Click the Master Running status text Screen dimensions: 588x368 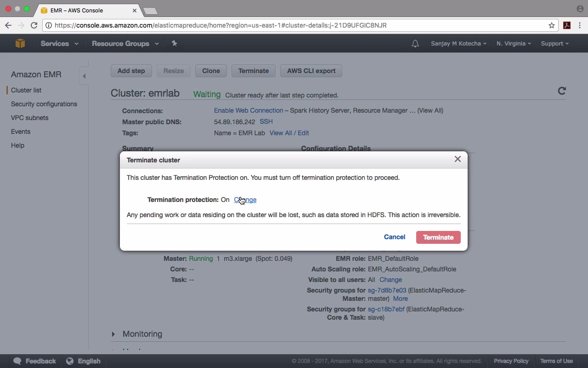pos(201,259)
